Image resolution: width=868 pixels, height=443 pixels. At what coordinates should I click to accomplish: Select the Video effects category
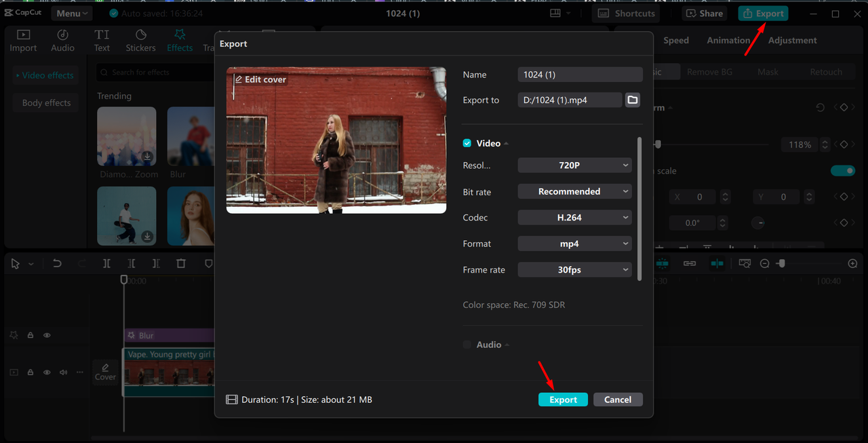coord(45,75)
